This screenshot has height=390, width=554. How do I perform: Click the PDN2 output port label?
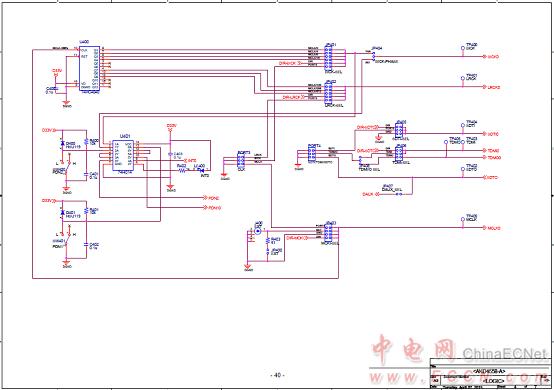(x=212, y=198)
